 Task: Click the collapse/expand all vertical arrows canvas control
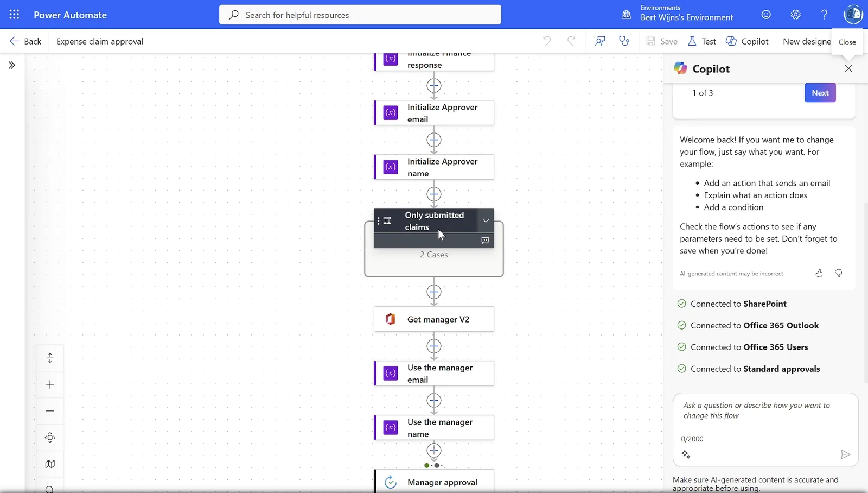coord(50,358)
